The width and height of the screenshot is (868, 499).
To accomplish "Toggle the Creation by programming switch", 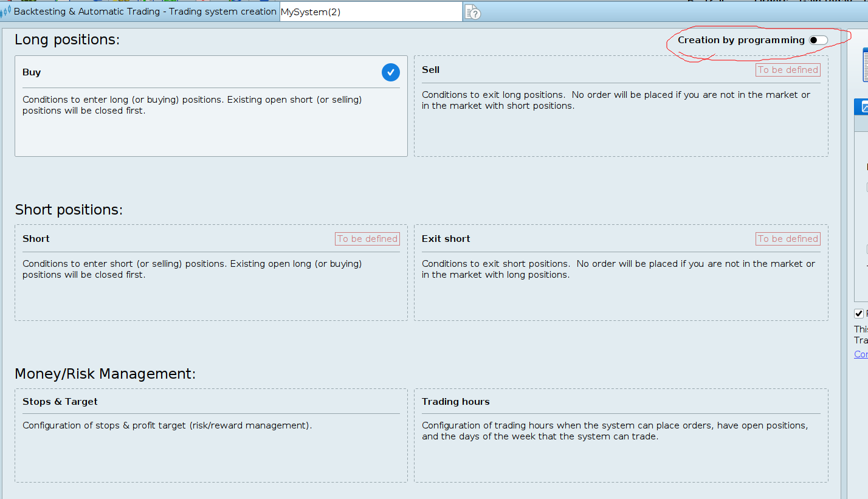I will [x=818, y=40].
